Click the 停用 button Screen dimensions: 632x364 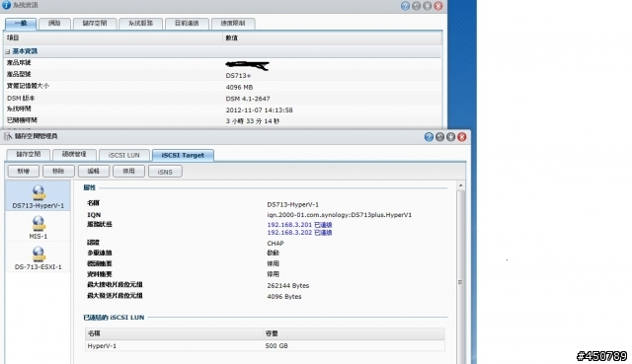(x=128, y=171)
